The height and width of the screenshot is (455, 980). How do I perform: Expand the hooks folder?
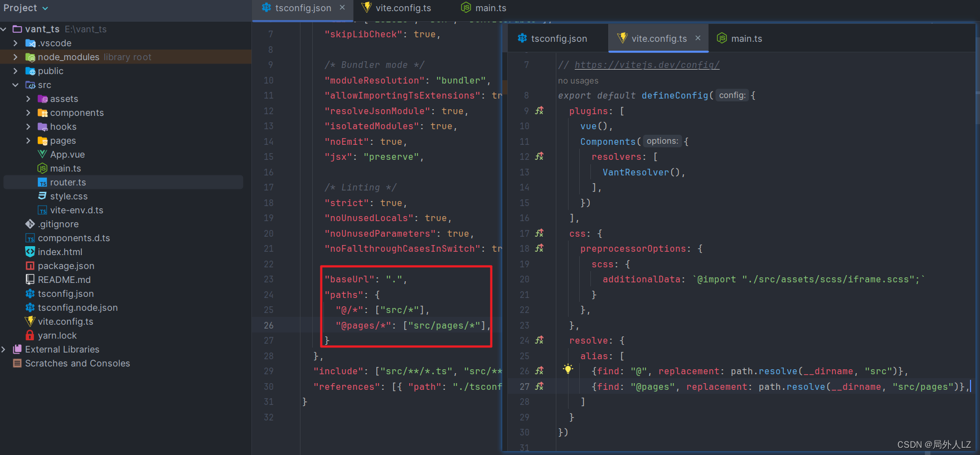click(28, 126)
